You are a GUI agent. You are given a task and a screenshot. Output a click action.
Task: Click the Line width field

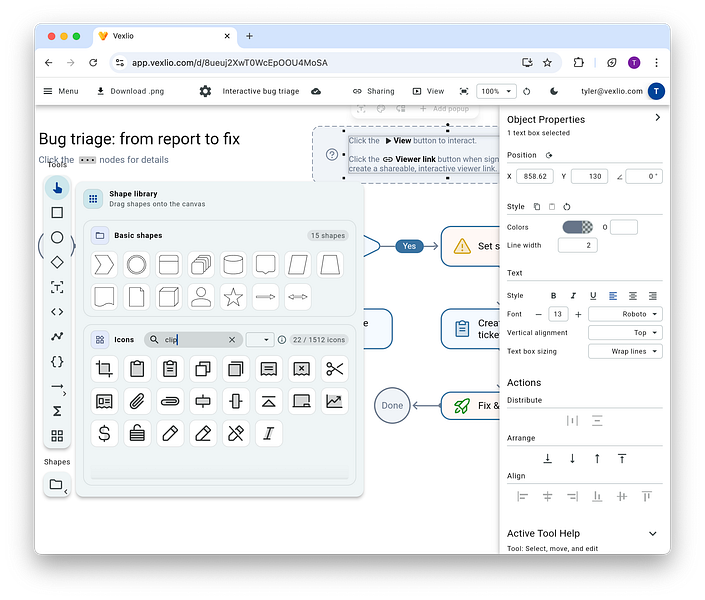[x=577, y=245]
